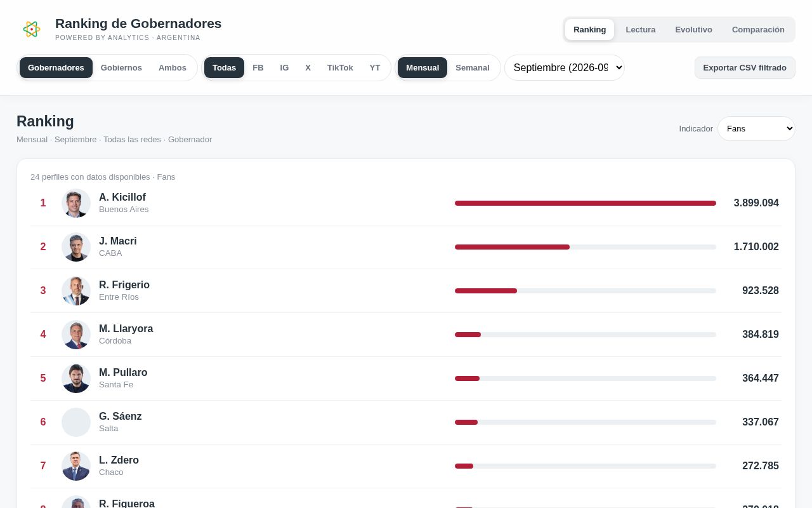Click the 3.899.094 fans value

point(756,203)
